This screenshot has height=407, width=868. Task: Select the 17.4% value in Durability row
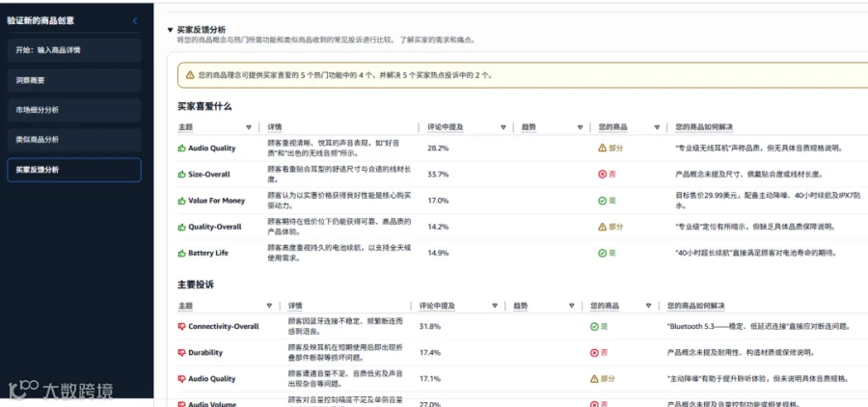pyautogui.click(x=430, y=353)
